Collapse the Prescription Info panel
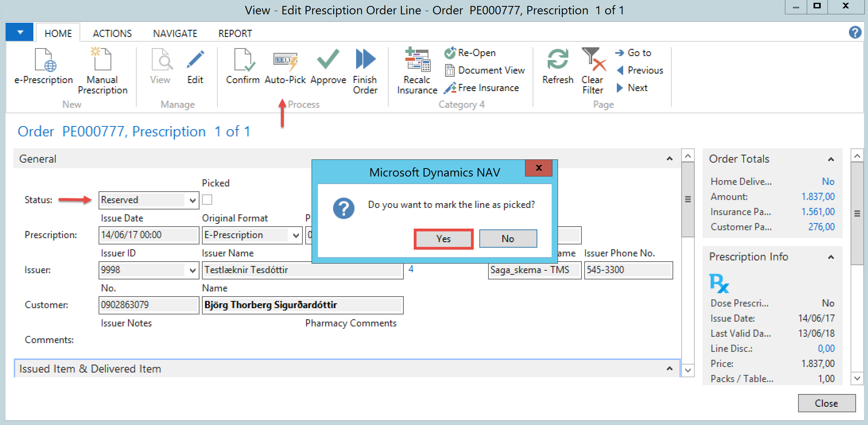The image size is (868, 425). [831, 257]
